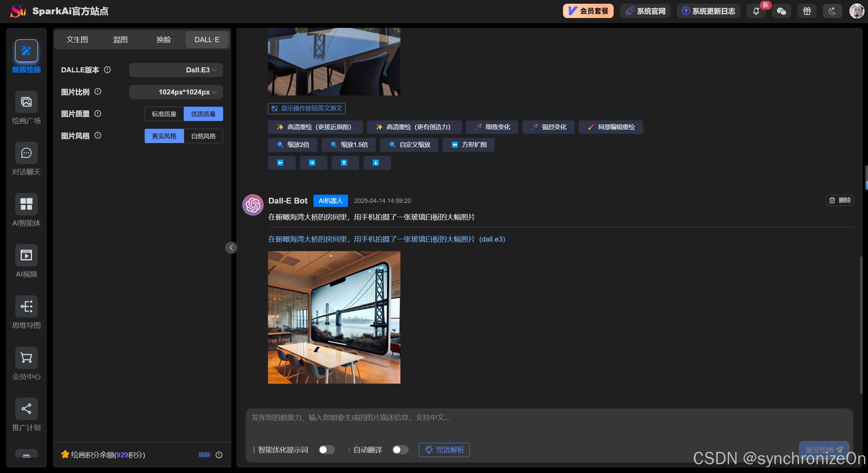Open the 思维导图 mind map icon
The image size is (868, 473).
coord(26,306)
